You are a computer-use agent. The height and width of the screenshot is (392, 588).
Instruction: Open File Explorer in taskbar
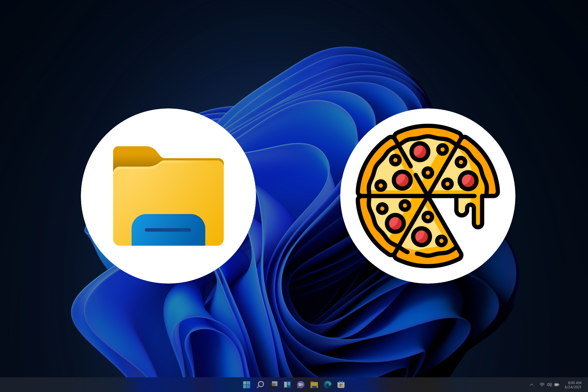(x=314, y=385)
